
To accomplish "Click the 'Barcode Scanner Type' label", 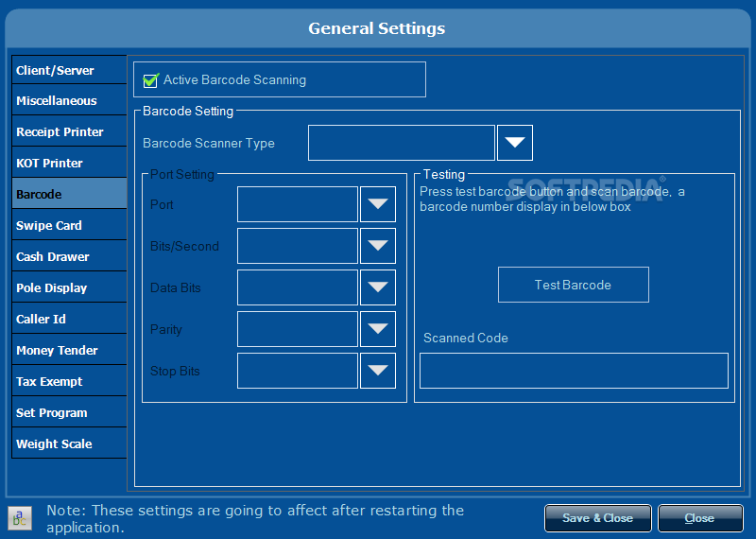I will coord(209,144).
